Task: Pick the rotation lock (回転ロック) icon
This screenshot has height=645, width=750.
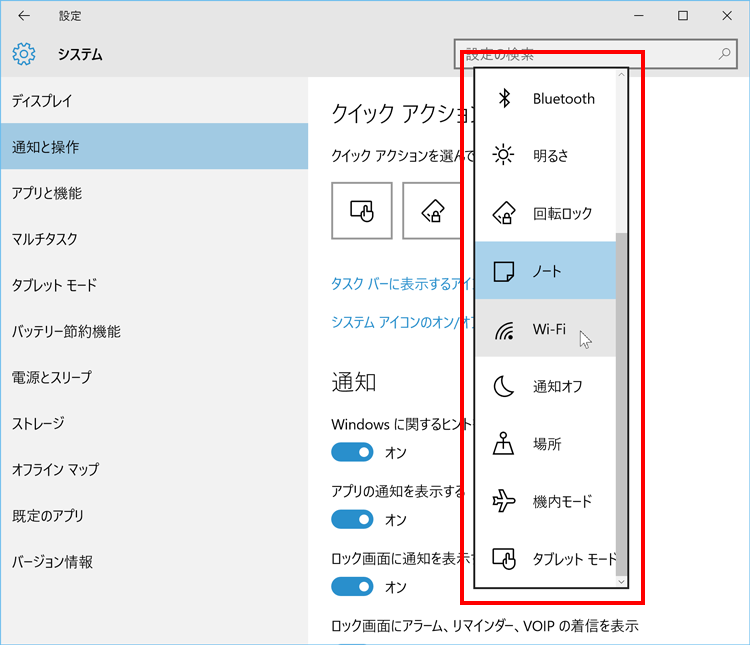Action: click(505, 213)
